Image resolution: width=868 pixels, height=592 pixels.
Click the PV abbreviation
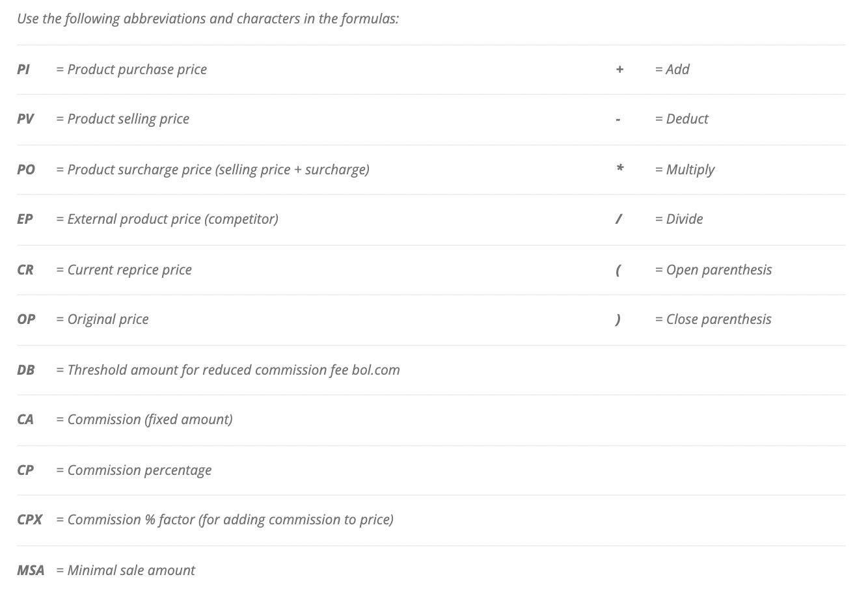(25, 119)
